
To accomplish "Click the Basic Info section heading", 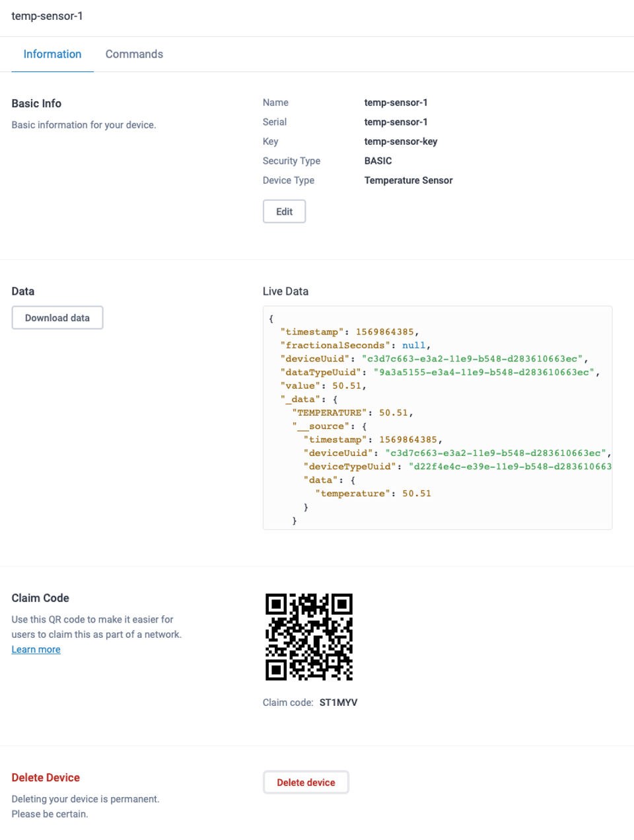I will click(36, 104).
